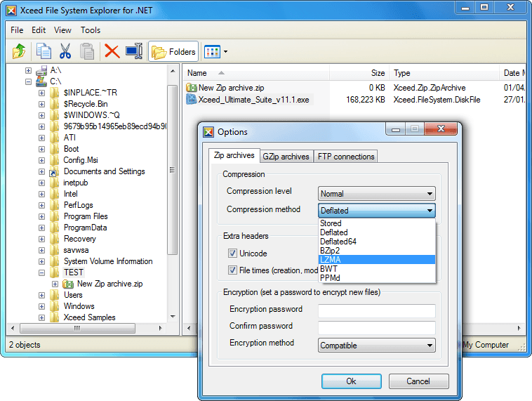Viewport: 532px width, 401px height.
Task: Open the Edit menu
Action: pyautogui.click(x=39, y=30)
